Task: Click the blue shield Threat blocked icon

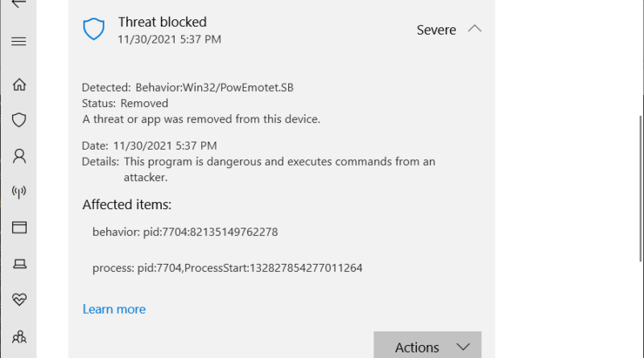Action: 93,29
